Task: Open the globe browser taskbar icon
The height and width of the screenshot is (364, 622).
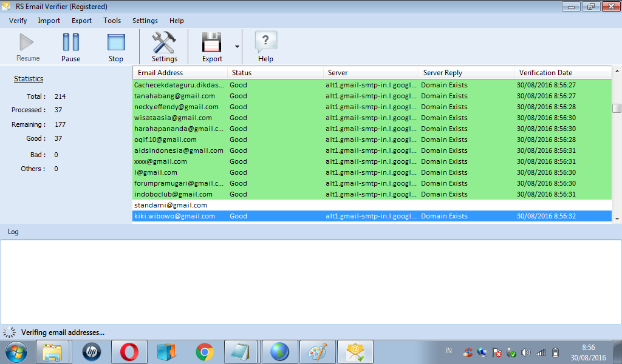Action: pyautogui.click(x=279, y=352)
